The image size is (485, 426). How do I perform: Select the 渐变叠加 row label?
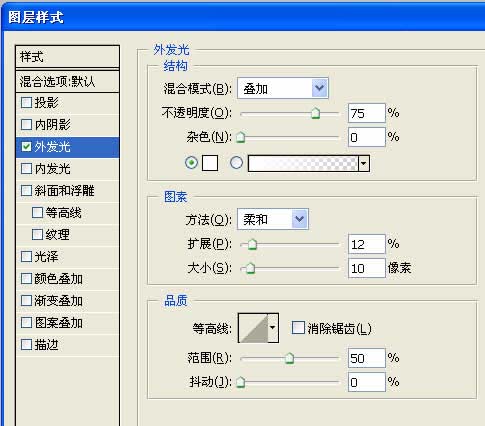pyautogui.click(x=58, y=301)
